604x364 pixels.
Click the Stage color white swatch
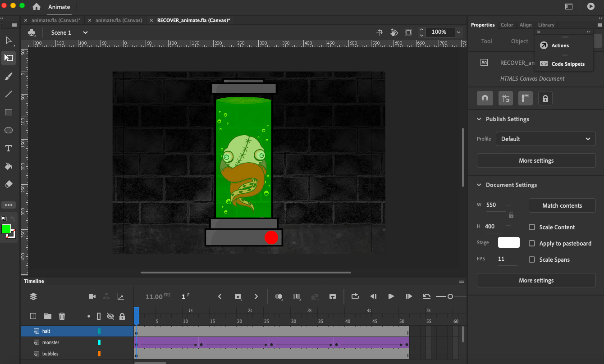click(508, 242)
